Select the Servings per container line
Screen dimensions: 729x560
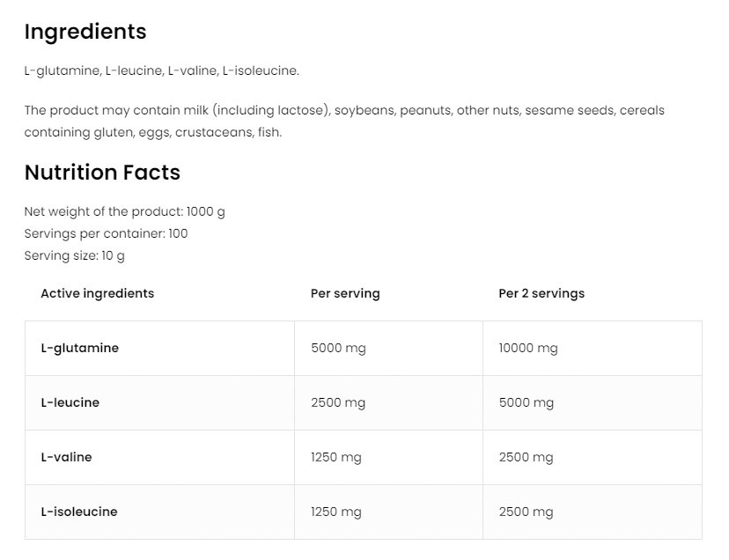click(106, 233)
